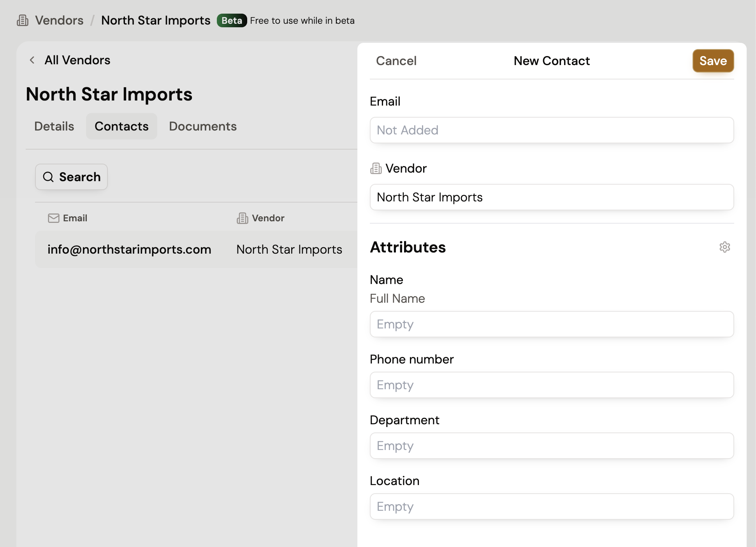Open the info@northstarimports.com contact row
Screen dimensions: 756x547
tap(129, 249)
